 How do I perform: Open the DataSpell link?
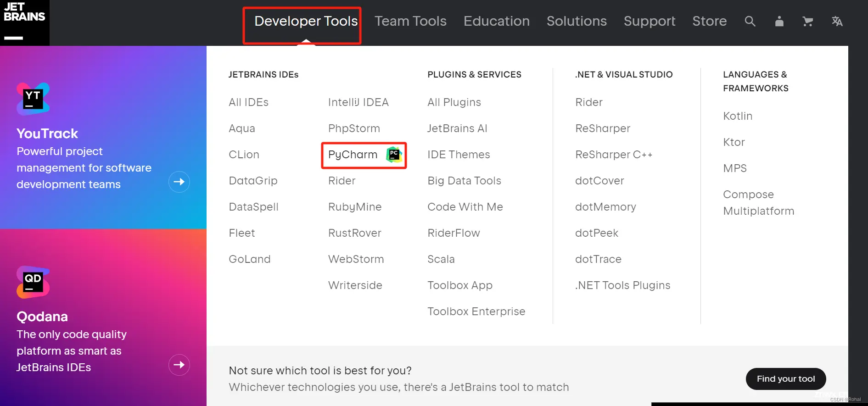254,207
